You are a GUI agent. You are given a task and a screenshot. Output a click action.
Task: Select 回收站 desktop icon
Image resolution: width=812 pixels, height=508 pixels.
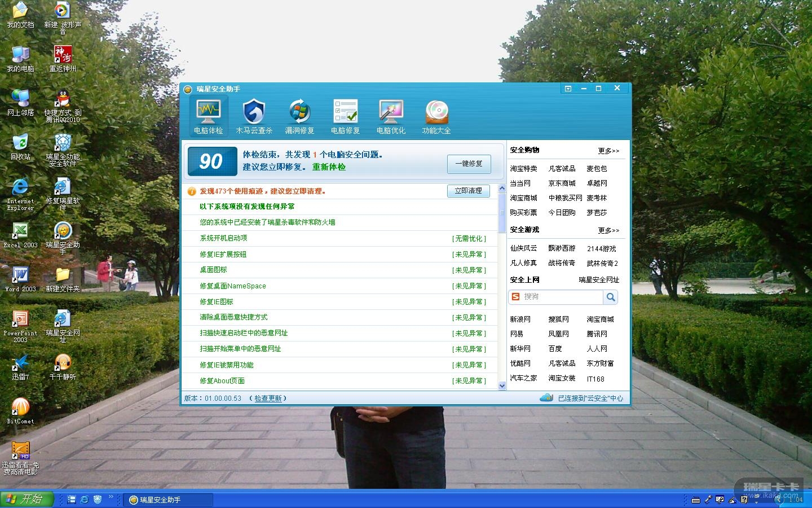(20, 147)
